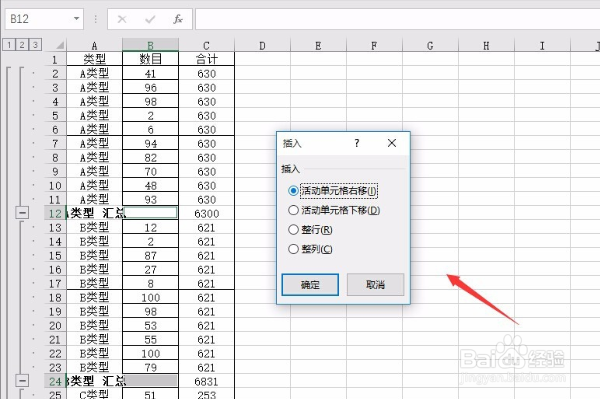Click the cell with value 70
Viewport: 600px width, 399px height.
(150, 171)
